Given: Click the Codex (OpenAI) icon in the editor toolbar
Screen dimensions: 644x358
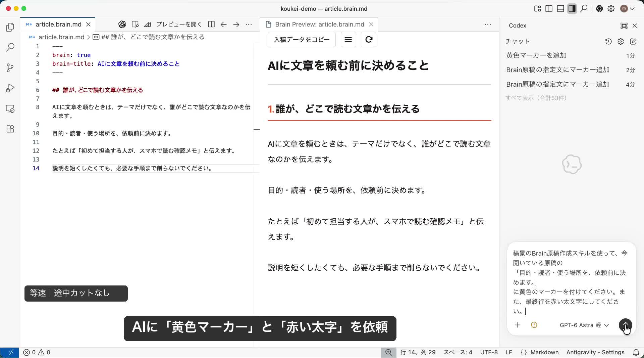Looking at the screenshot, I should 122,24.
